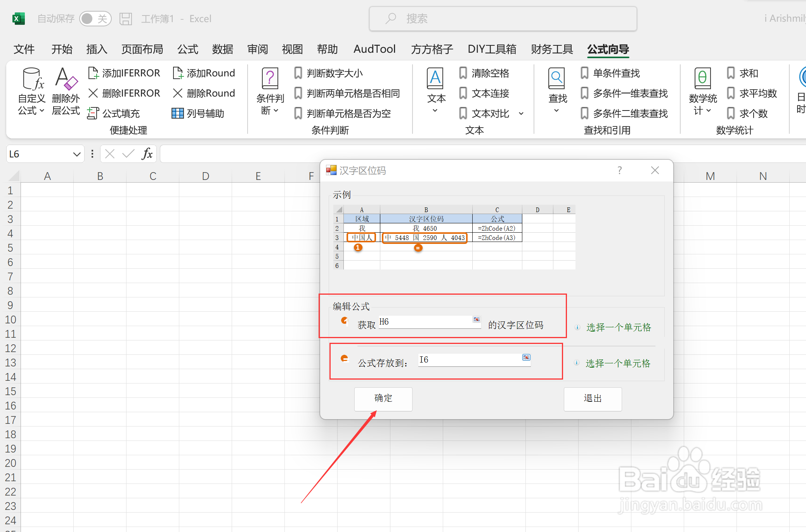Switch to the 方方格子 ribbon tab
The image size is (806, 532).
pyautogui.click(x=432, y=49)
